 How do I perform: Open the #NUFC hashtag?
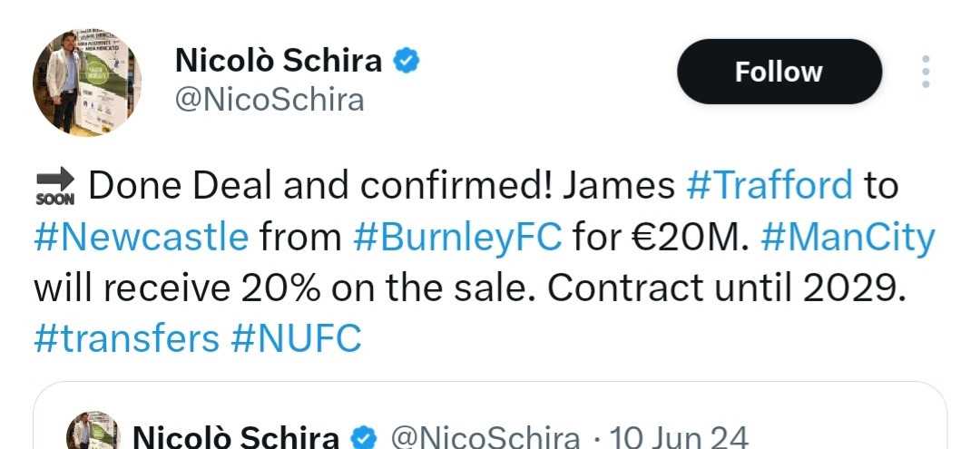296,339
